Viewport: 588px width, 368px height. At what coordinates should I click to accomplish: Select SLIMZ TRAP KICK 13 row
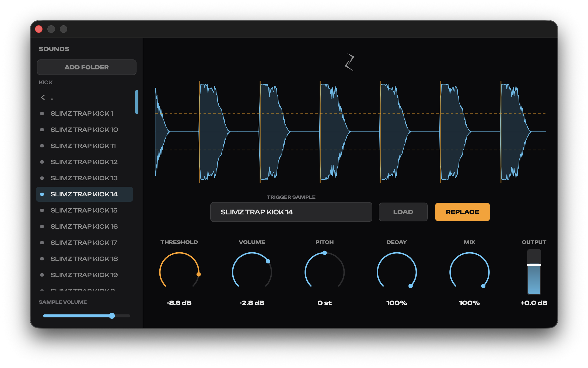coord(85,178)
